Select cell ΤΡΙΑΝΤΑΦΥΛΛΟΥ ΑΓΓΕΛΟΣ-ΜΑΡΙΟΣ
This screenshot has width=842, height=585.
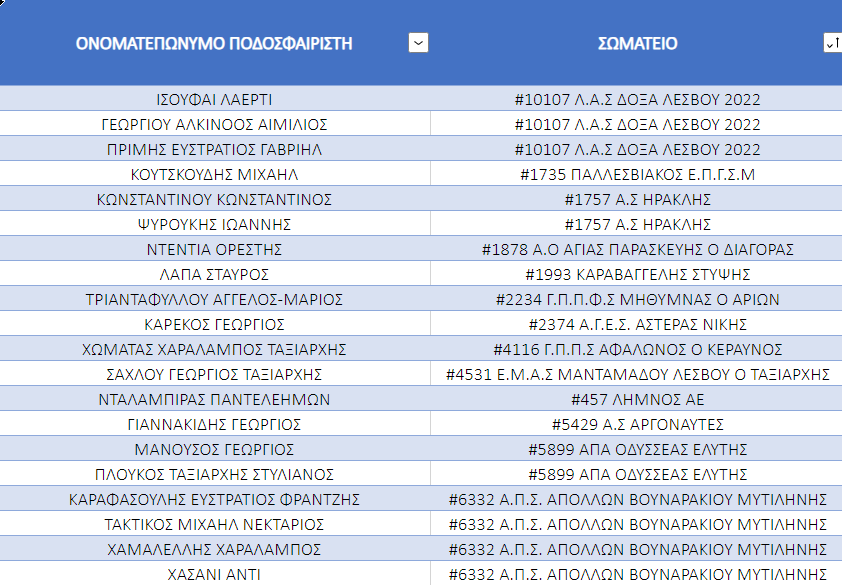(x=215, y=298)
